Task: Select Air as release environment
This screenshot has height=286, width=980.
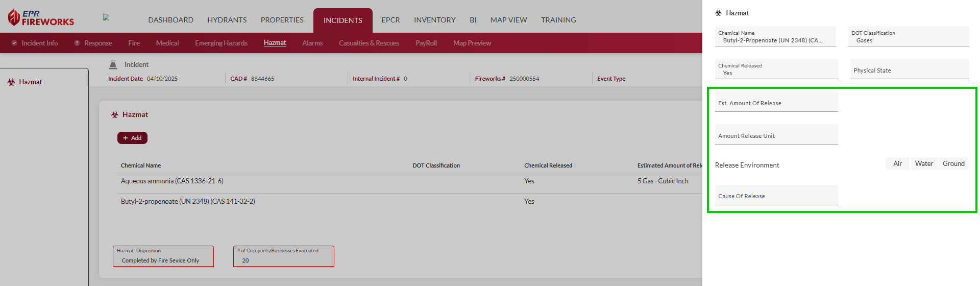Action: click(897, 164)
